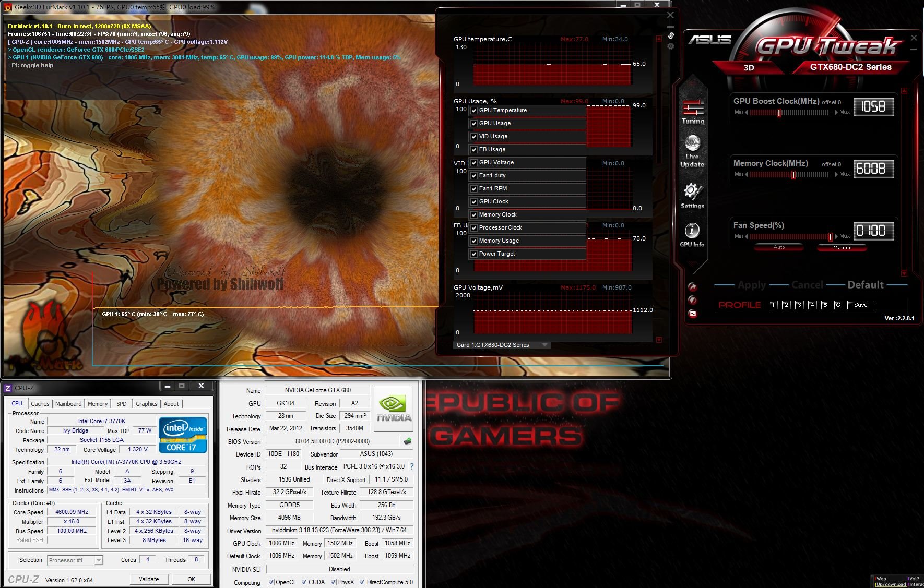
Task: Click the monitor panel scroll down arrow
Action: point(659,340)
